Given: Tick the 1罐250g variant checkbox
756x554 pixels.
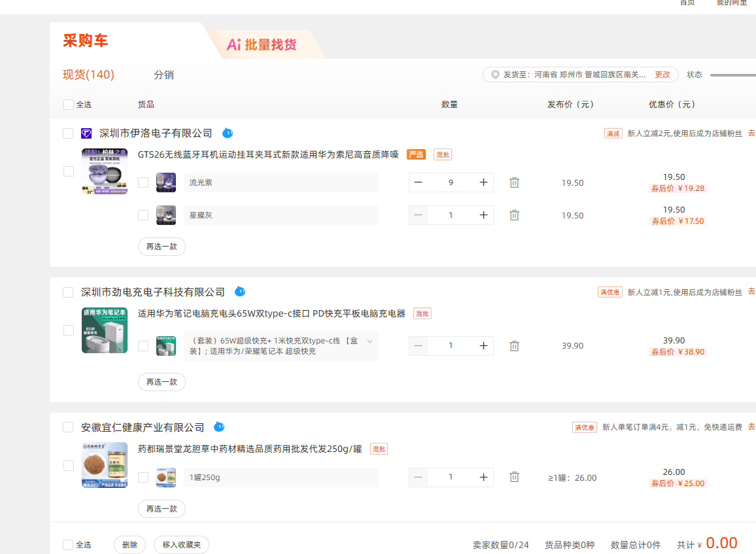Looking at the screenshot, I should (x=143, y=477).
